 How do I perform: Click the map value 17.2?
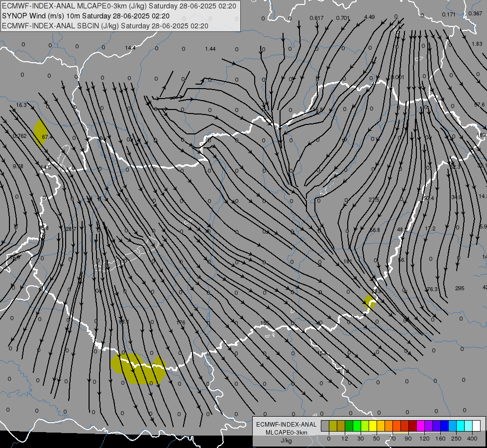[x=430, y=228]
